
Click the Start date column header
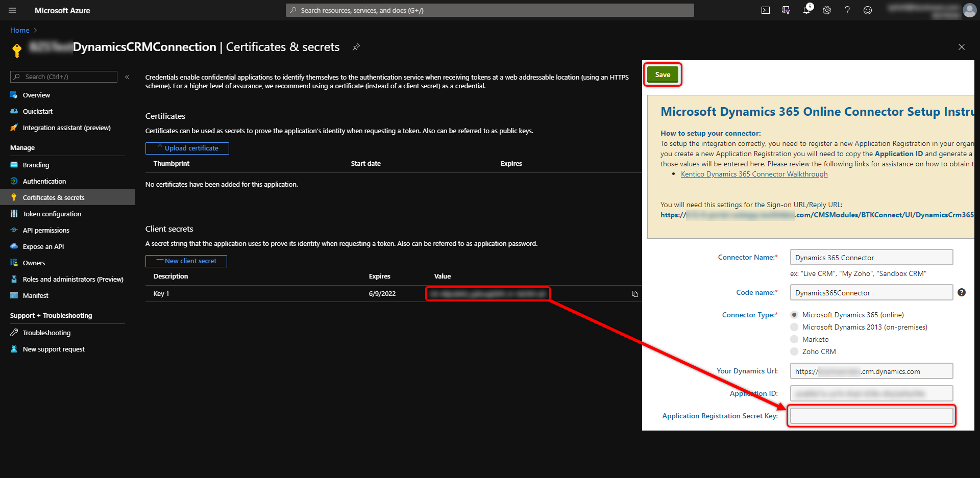[x=365, y=164]
